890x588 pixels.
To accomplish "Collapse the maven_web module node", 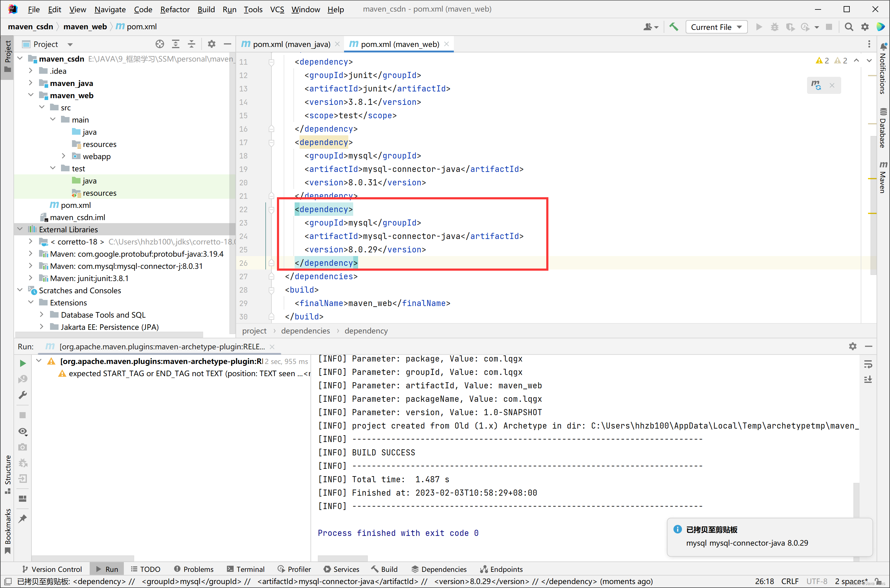I will point(31,95).
